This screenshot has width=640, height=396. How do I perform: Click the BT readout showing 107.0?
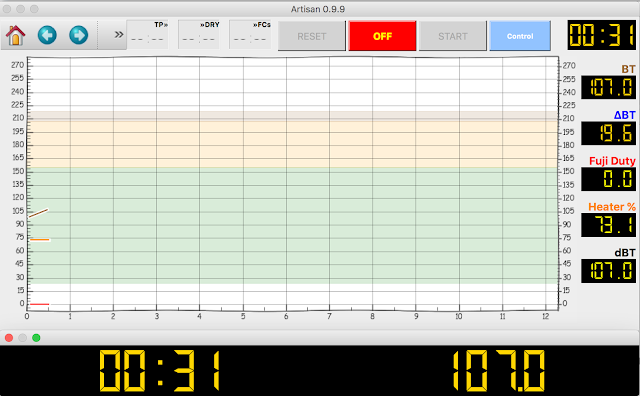(609, 87)
